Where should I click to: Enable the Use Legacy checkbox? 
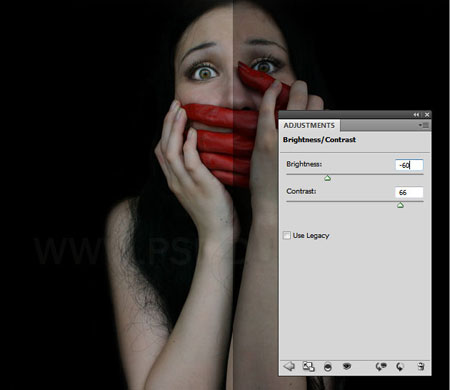click(287, 235)
